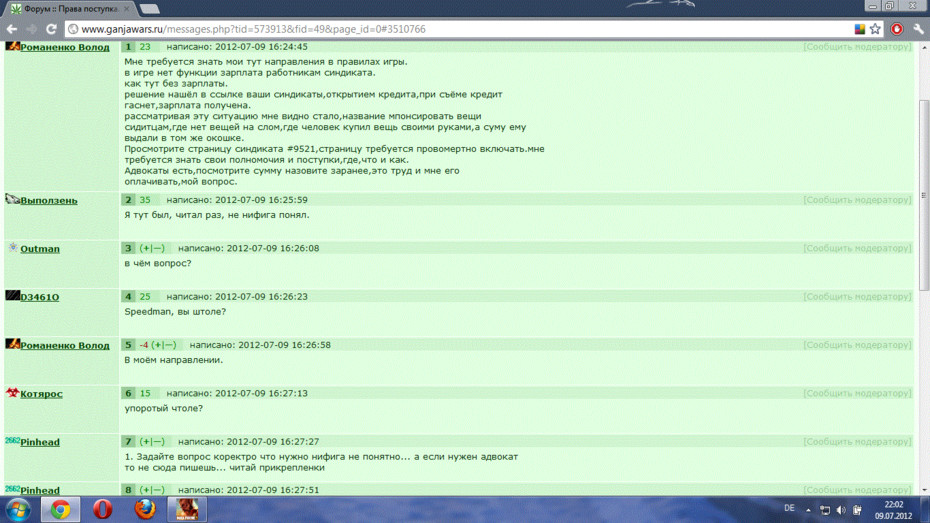This screenshot has width=930, height=523.
Task: Click scrollbar down arrow
Action: [x=923, y=490]
